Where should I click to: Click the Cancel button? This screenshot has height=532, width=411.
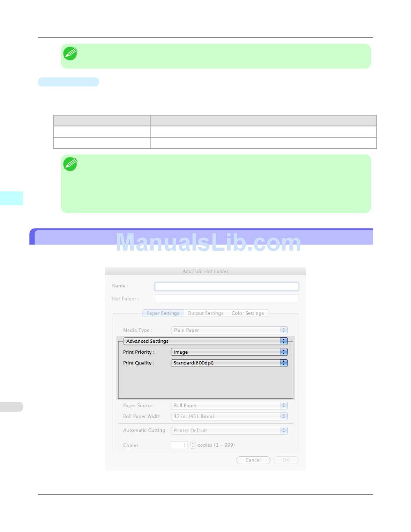[253, 460]
